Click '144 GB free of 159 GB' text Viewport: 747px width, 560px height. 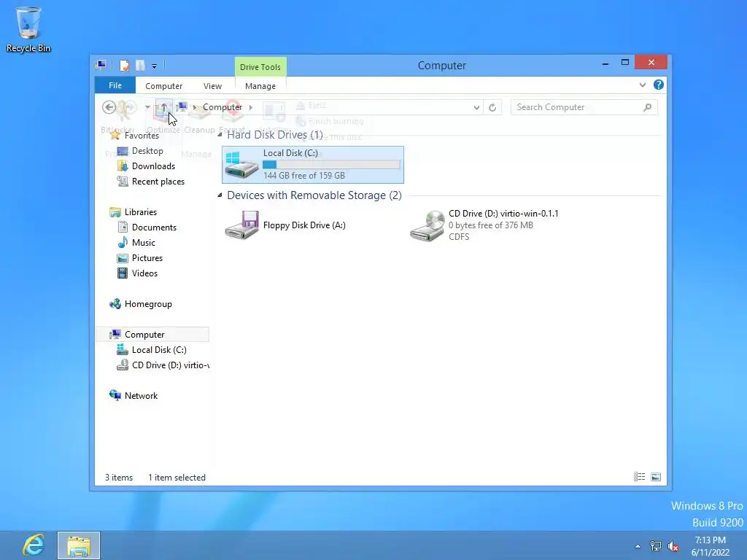coord(304,176)
